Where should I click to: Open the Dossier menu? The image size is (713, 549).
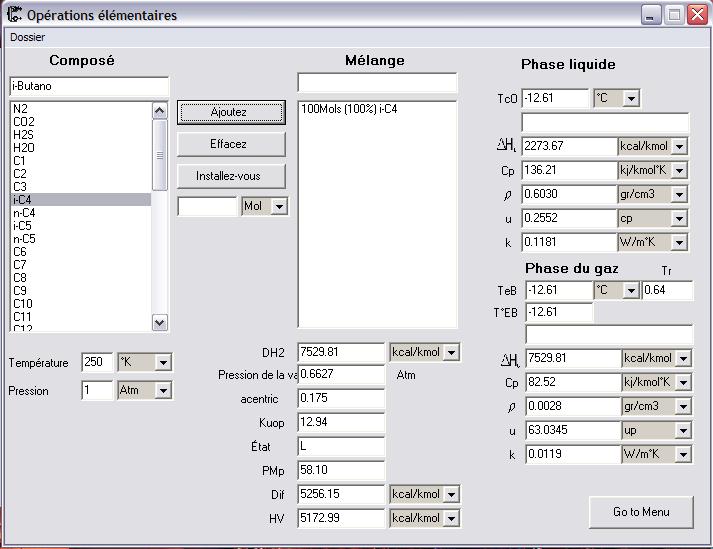(27, 37)
